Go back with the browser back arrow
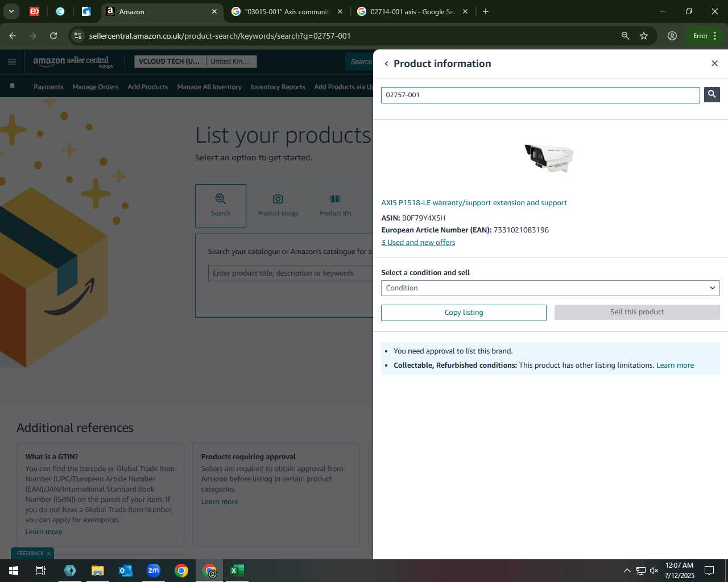 click(13, 36)
